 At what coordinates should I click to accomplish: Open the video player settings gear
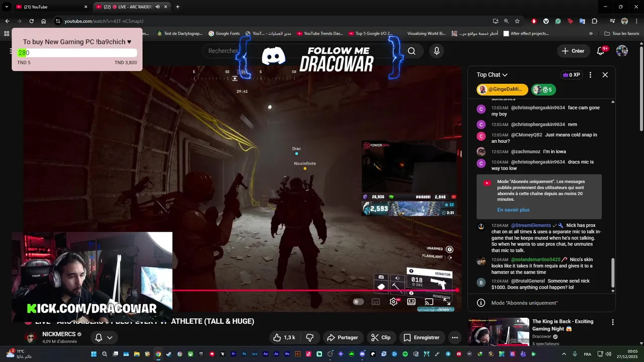pos(393,302)
